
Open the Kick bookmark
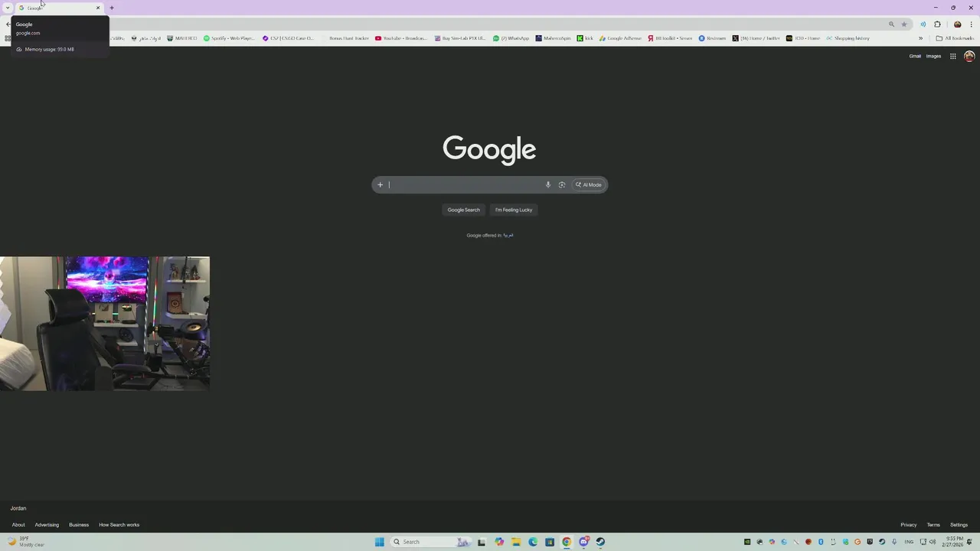pyautogui.click(x=585, y=38)
